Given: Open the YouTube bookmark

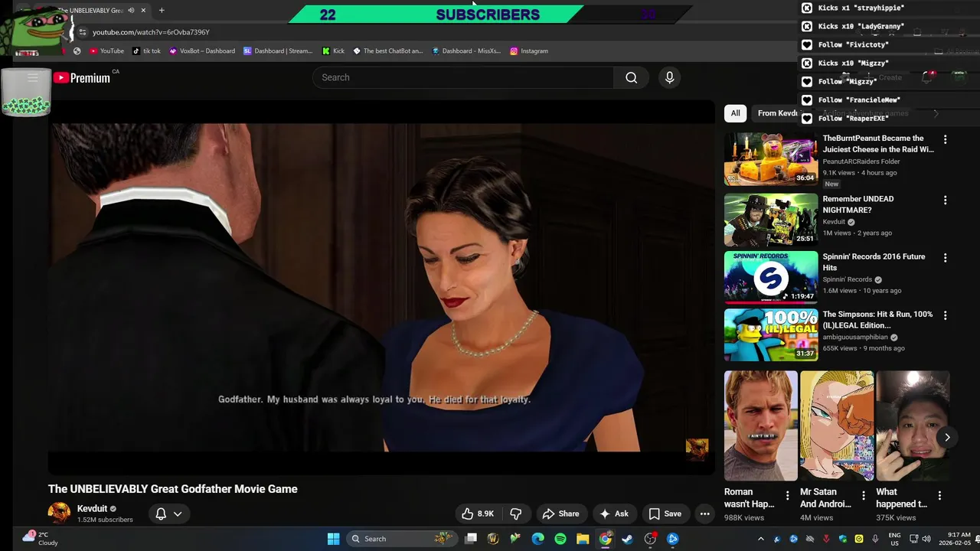Looking at the screenshot, I should tap(106, 51).
